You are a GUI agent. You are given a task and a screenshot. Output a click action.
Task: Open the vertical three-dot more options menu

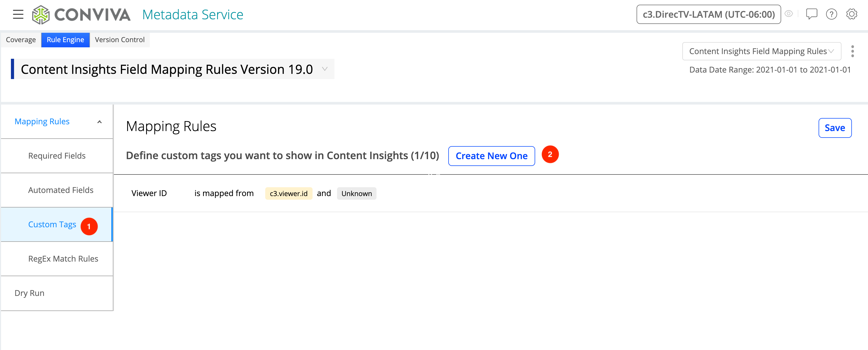click(x=852, y=51)
